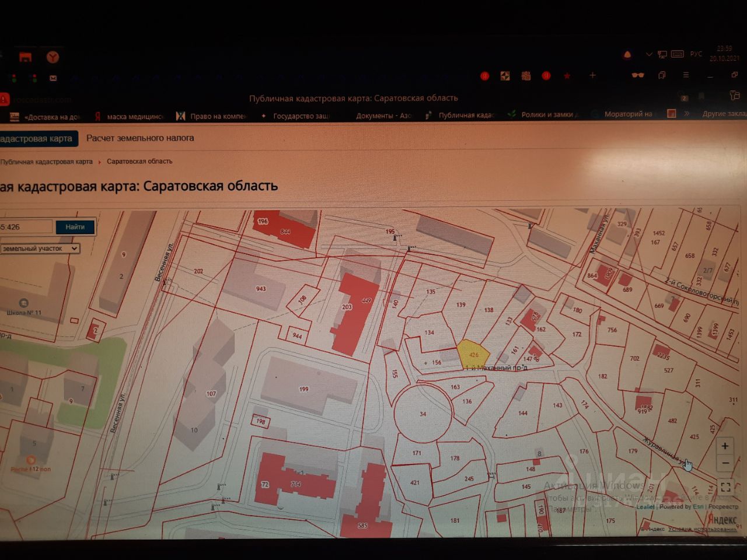Image resolution: width=747 pixels, height=560 pixels.
Task: Click the circular parcel 34 on map
Action: pos(423,414)
